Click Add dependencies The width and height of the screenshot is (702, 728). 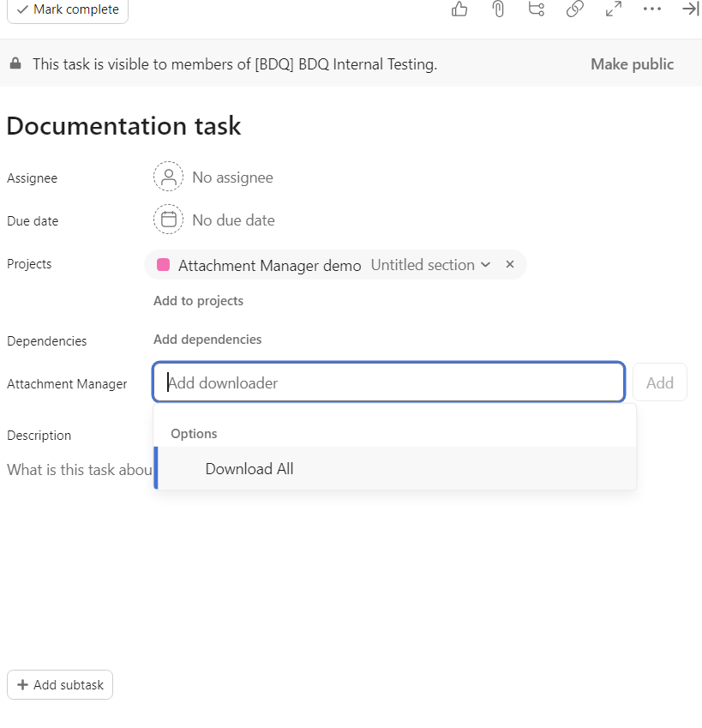[x=207, y=340]
